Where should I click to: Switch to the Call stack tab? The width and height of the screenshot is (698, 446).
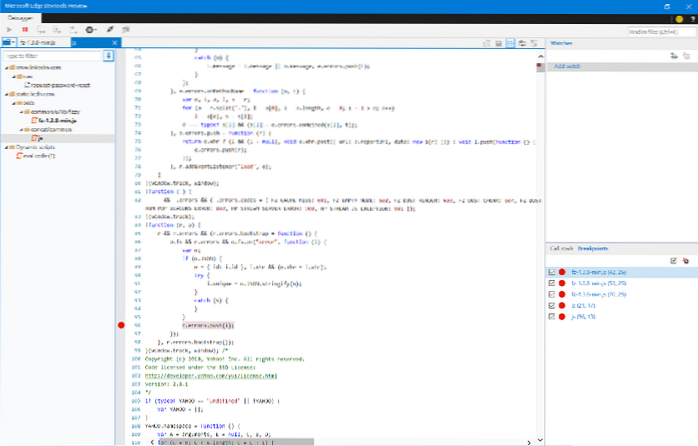coord(560,247)
